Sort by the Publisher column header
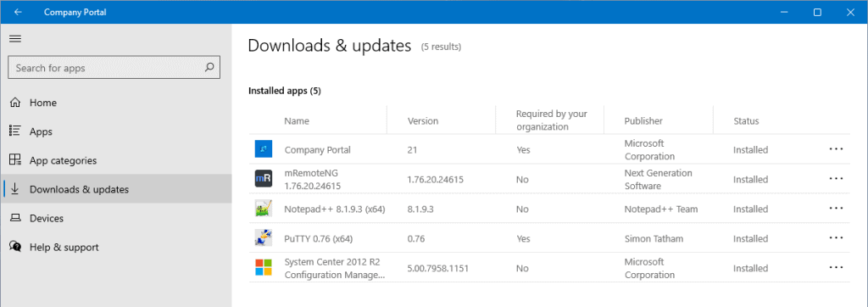This screenshot has height=307, width=868. (643, 120)
